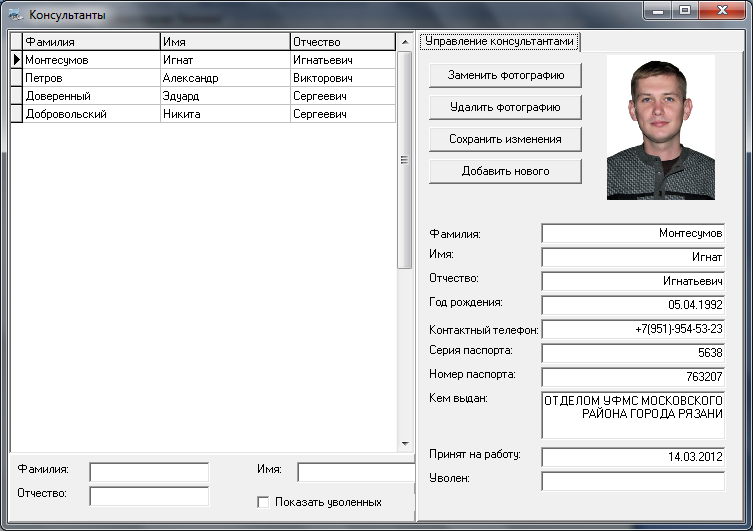Viewport: 753px width, 531px height.
Task: Toggle Показать уволенных checkbox
Action: 263,502
